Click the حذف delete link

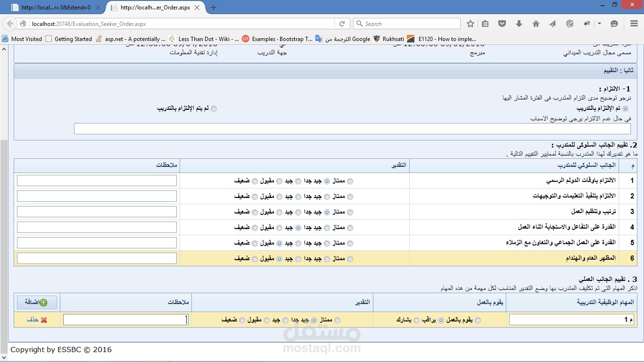(x=33, y=320)
